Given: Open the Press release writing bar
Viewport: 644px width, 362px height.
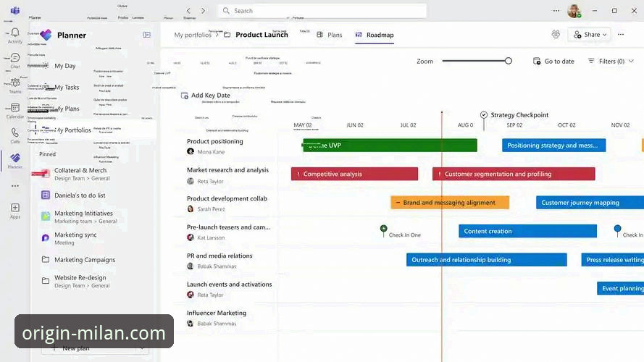Looking at the screenshot, I should [612, 260].
